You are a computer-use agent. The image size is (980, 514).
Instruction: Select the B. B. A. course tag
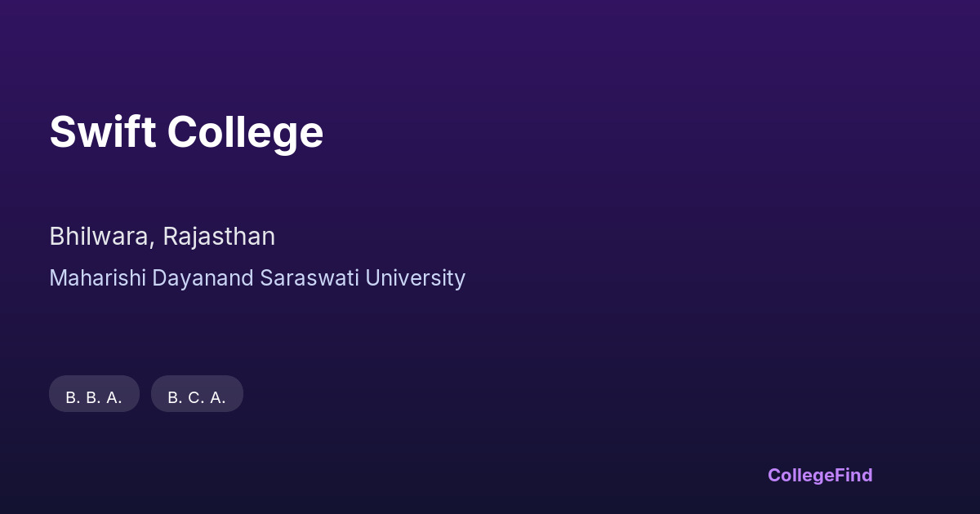pyautogui.click(x=94, y=394)
